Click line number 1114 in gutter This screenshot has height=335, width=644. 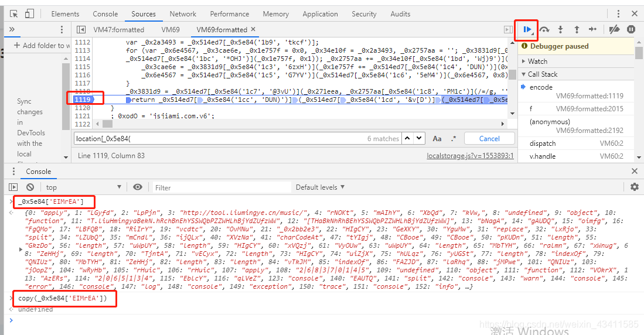(83, 59)
